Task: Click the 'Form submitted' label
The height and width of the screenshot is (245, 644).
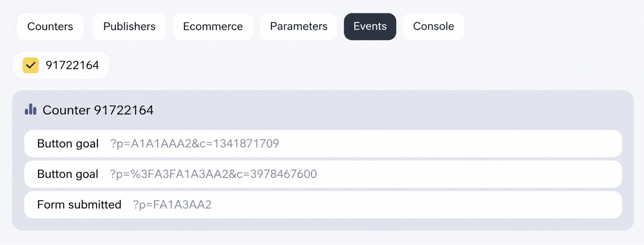Action: (79, 204)
